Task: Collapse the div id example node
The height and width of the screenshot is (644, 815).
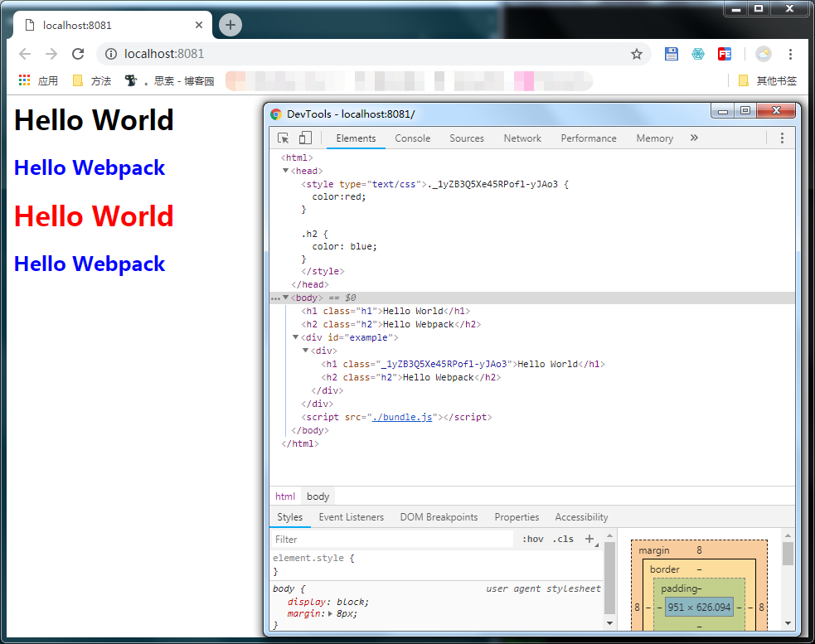Action: click(296, 337)
